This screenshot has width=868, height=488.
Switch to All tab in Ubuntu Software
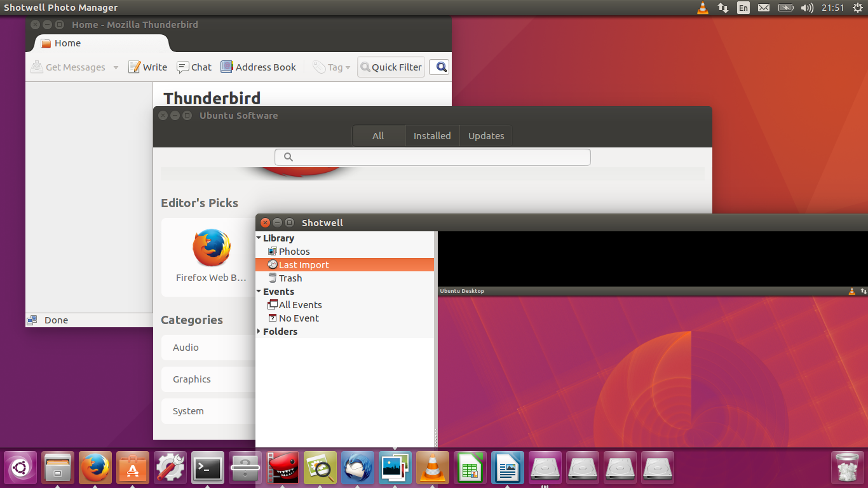pyautogui.click(x=378, y=136)
